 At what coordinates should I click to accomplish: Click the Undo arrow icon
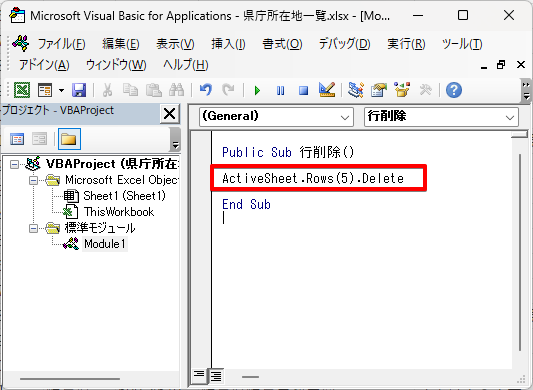(206, 90)
